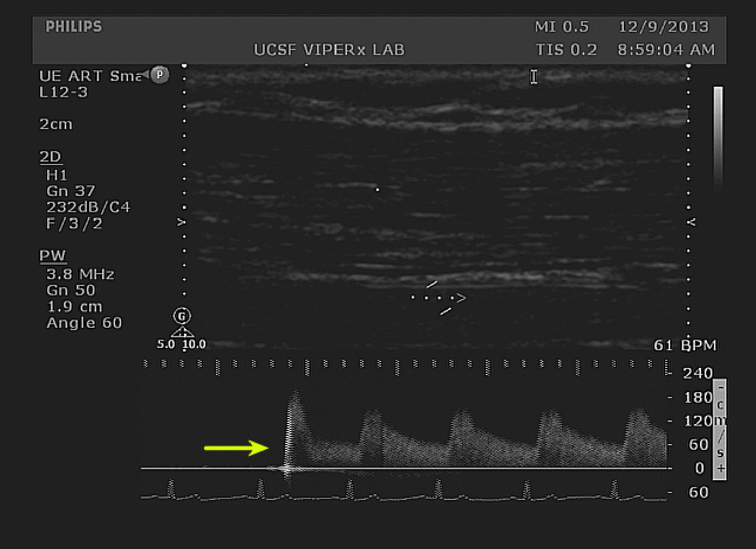756x549 pixels.
Task: Select the PW settings heading
Action: 53,256
